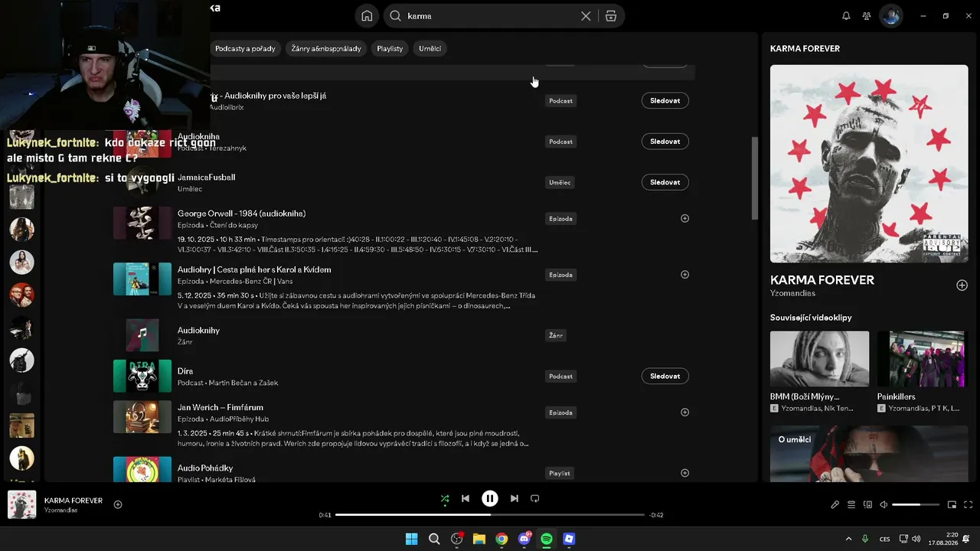Screen dimensions: 980x551
Task: Clear the search field with the X
Action: [586, 16]
